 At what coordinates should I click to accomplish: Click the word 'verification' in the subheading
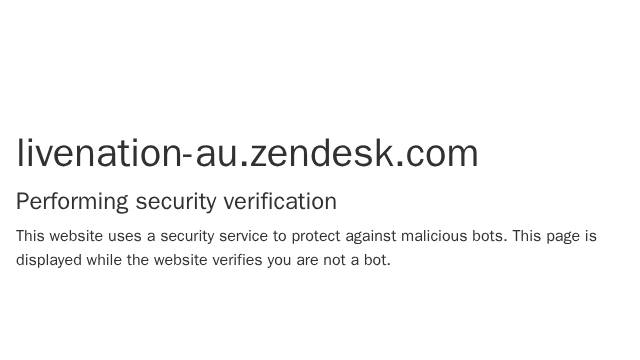coord(280,201)
